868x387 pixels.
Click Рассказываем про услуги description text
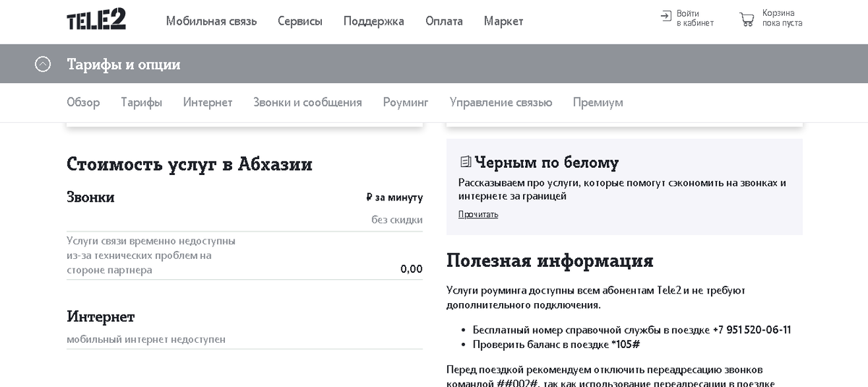pos(622,190)
